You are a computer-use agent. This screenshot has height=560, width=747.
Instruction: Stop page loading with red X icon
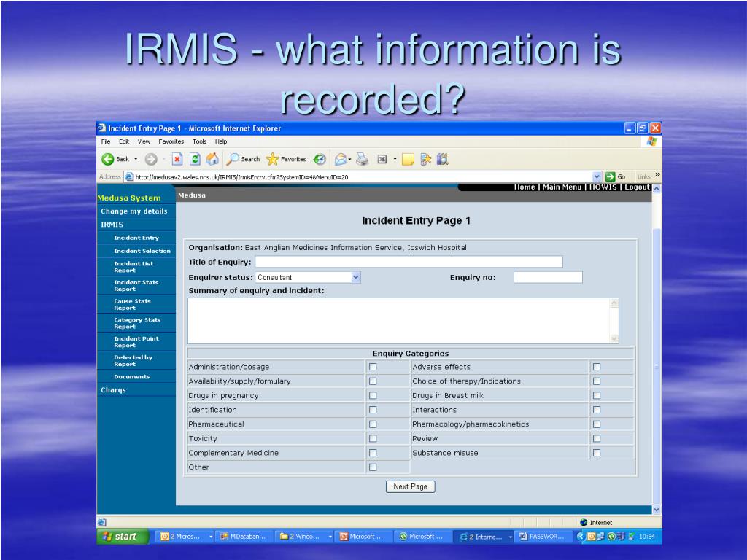click(177, 159)
